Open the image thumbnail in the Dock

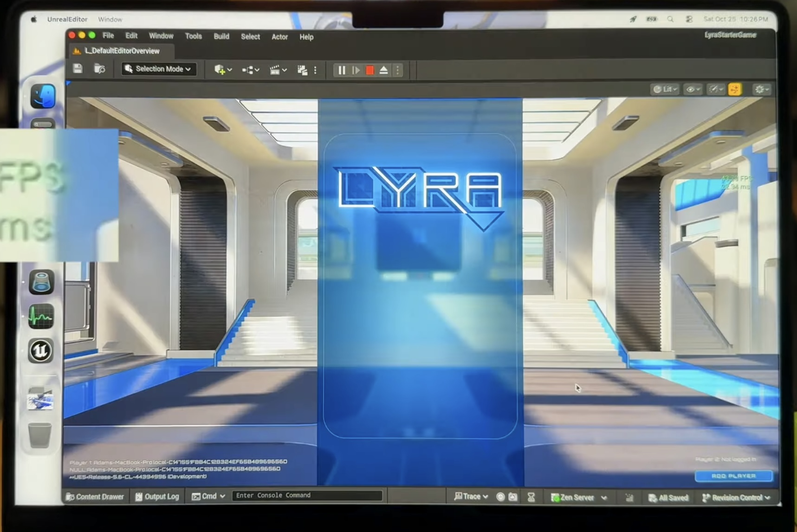click(x=40, y=398)
